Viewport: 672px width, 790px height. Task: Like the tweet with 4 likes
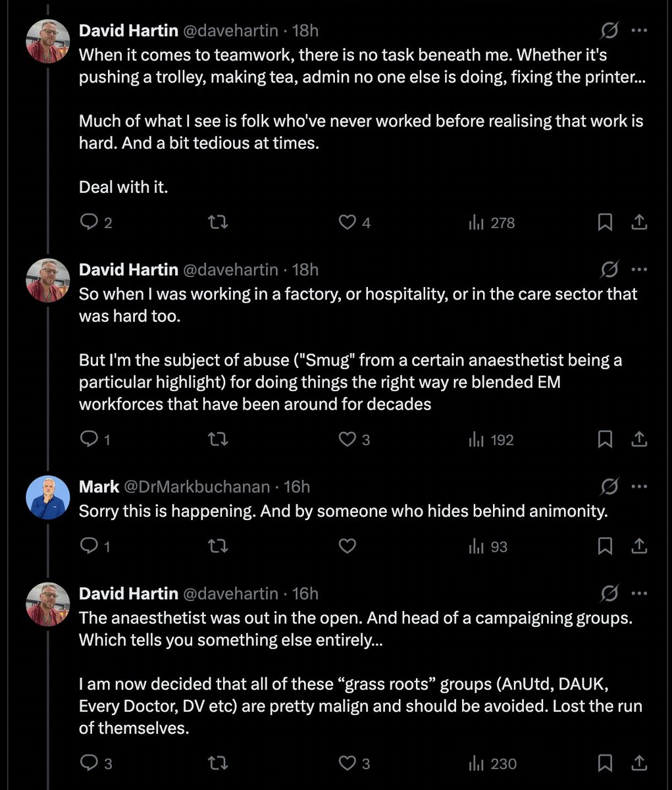point(347,223)
